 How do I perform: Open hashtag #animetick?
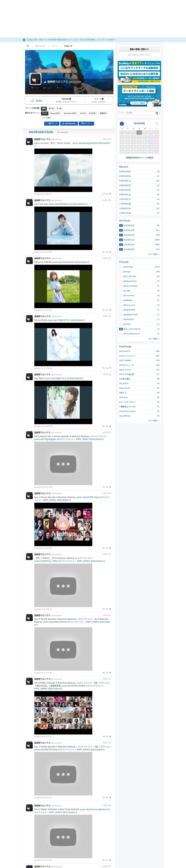pos(125,351)
